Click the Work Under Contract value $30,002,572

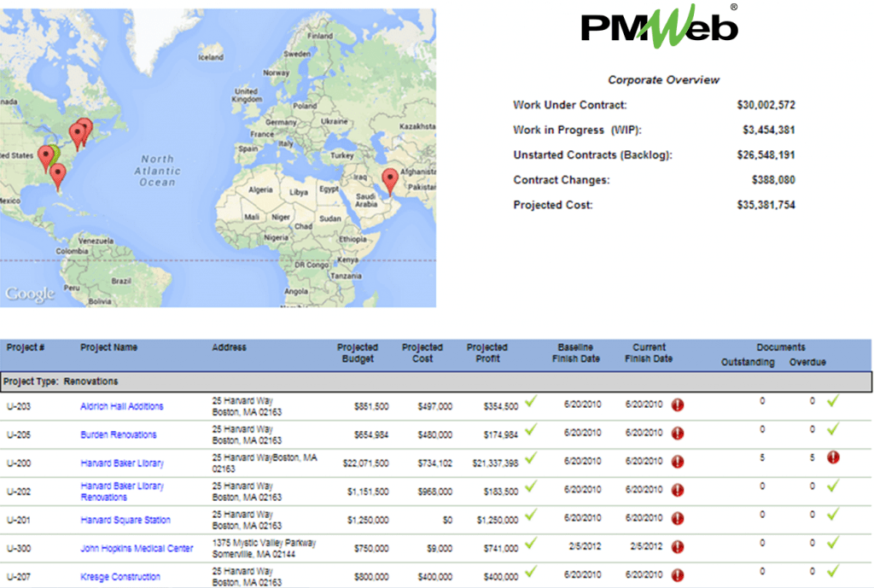(766, 105)
